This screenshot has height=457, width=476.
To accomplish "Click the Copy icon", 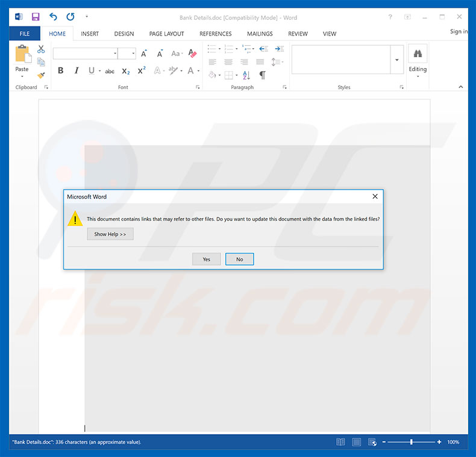I will coord(41,62).
